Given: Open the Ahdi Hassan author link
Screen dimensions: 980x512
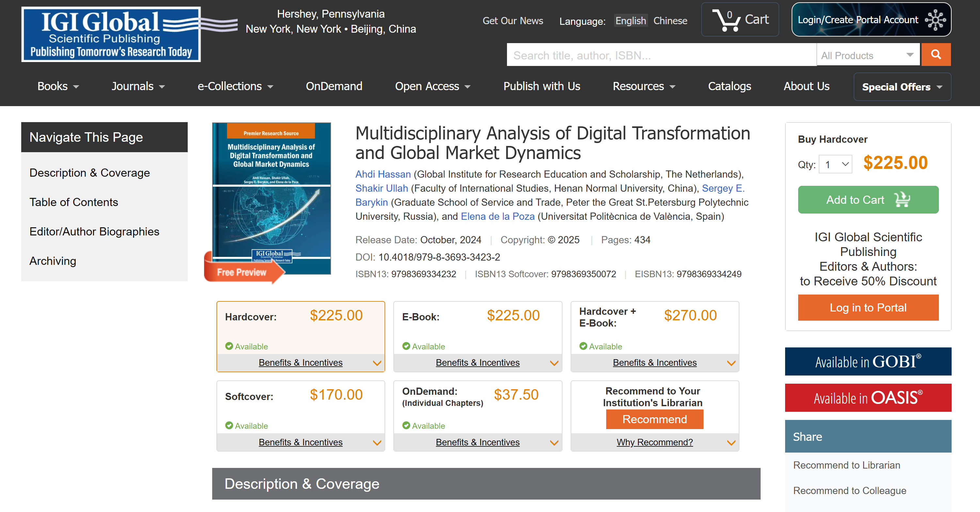Looking at the screenshot, I should pyautogui.click(x=383, y=174).
